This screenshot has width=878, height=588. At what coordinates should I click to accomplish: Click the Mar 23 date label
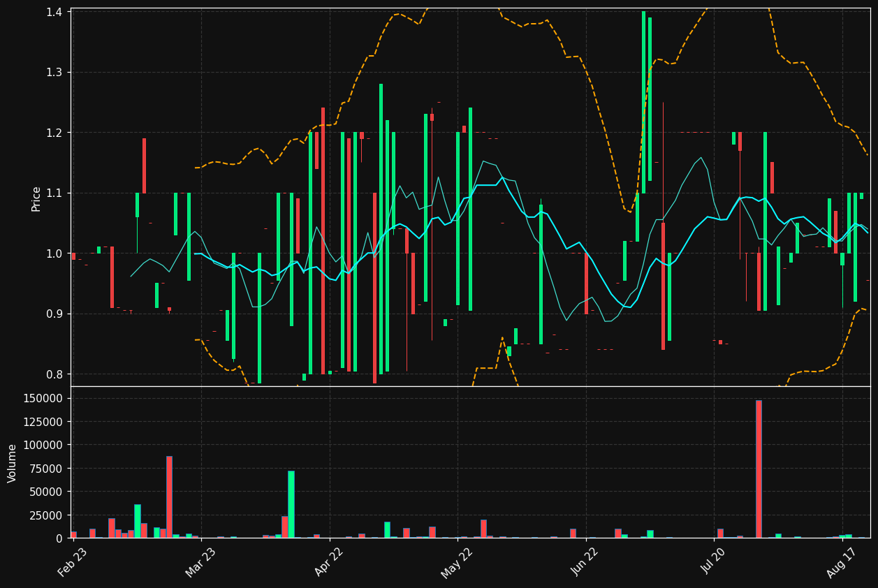(x=201, y=562)
